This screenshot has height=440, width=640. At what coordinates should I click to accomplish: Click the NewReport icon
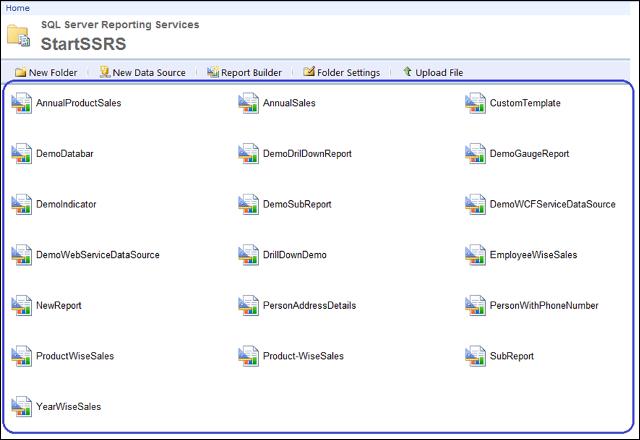[22, 305]
